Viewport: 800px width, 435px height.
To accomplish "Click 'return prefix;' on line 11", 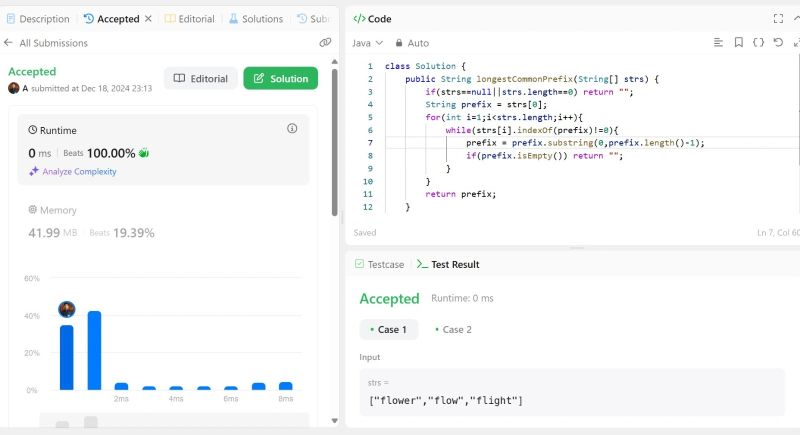I will coord(460,194).
